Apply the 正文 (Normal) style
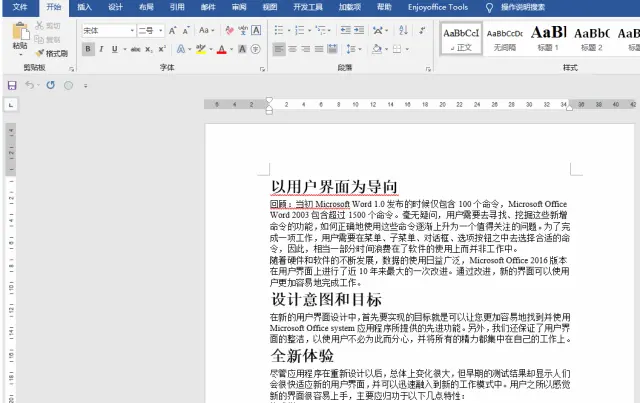 click(461, 39)
